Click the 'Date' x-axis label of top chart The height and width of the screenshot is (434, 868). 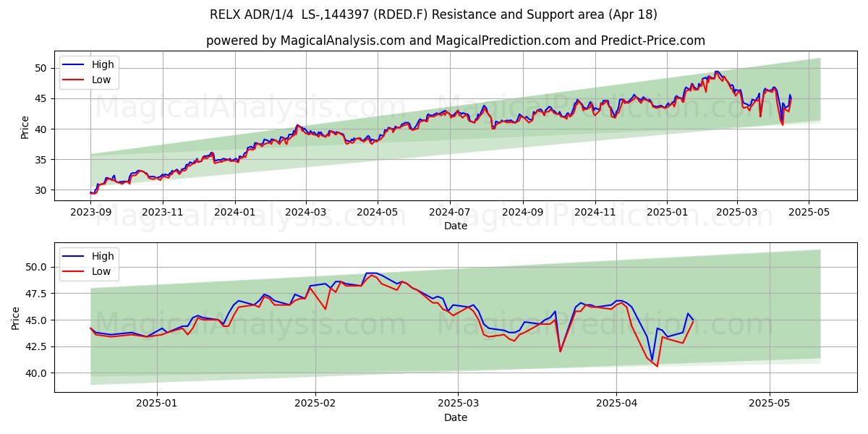pos(456,226)
